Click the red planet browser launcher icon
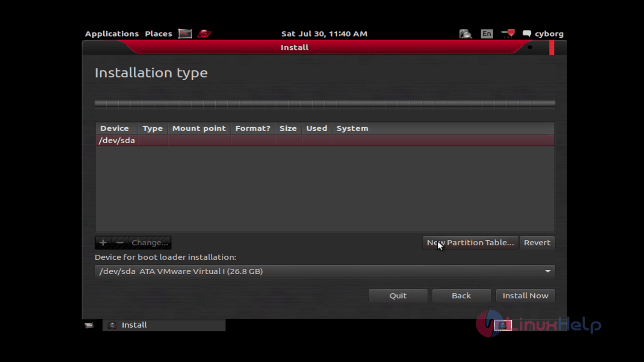 (204, 34)
